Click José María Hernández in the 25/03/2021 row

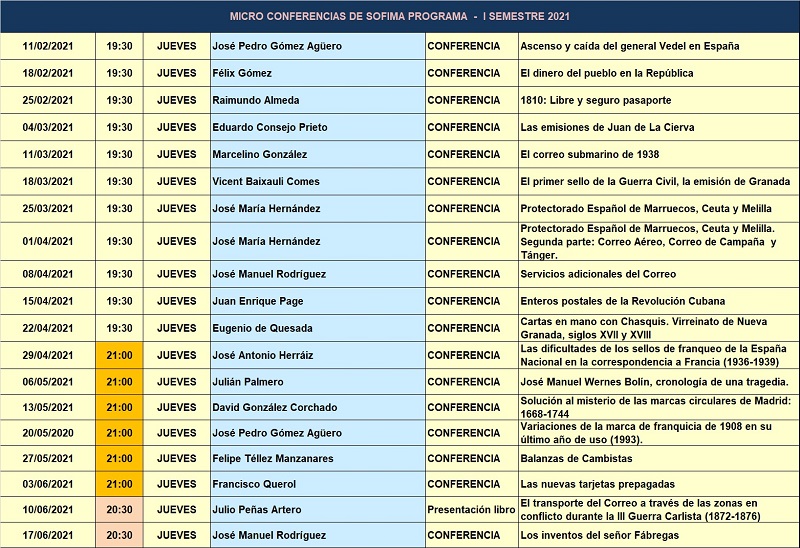(266, 208)
